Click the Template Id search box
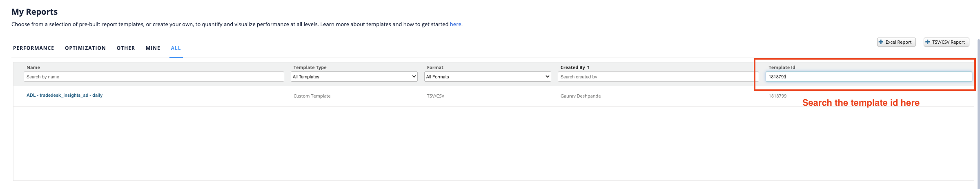Image resolution: width=980 pixels, height=189 pixels. coord(868,77)
